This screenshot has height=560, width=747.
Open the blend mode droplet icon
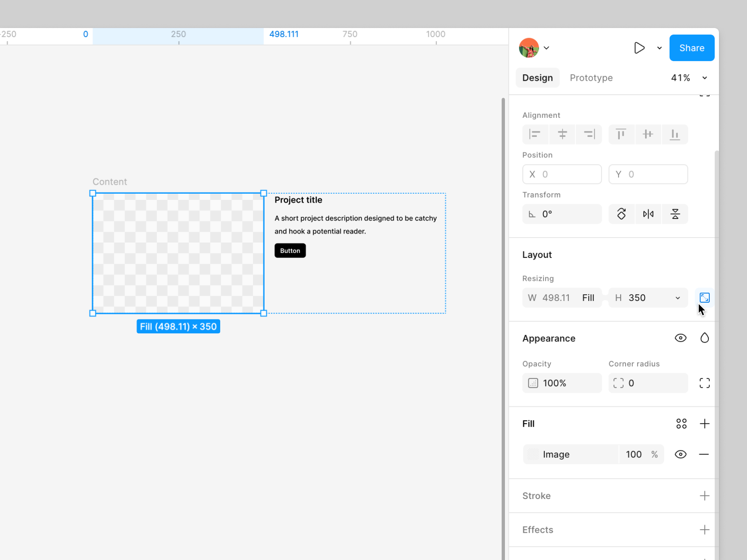704,338
